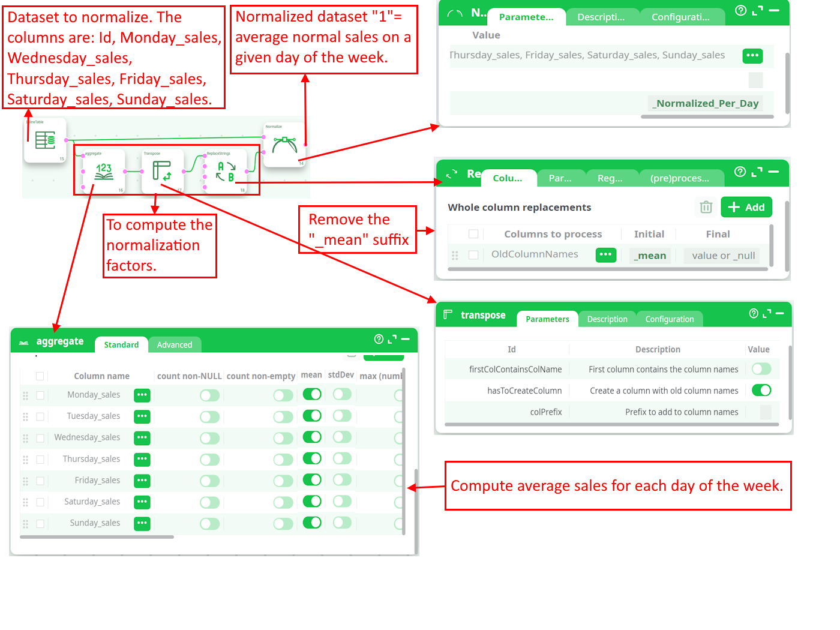Open column picker for Tuesday_sales
The width and height of the screenshot is (840, 630).
[142, 416]
